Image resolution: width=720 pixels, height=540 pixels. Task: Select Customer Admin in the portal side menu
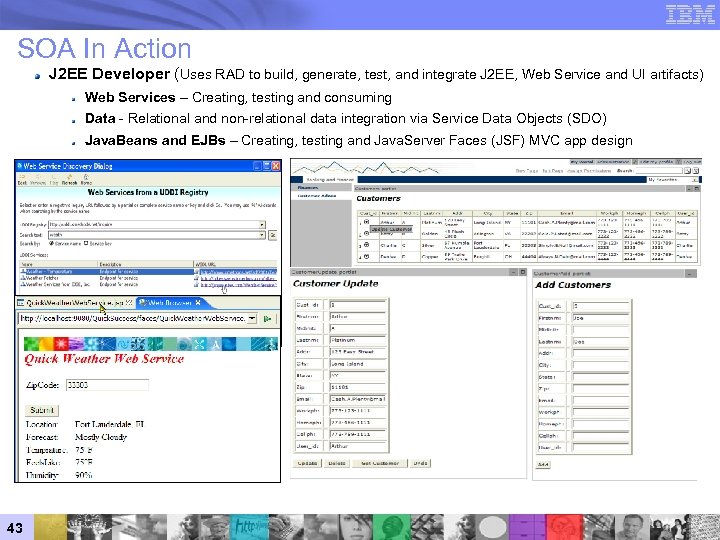(317, 196)
